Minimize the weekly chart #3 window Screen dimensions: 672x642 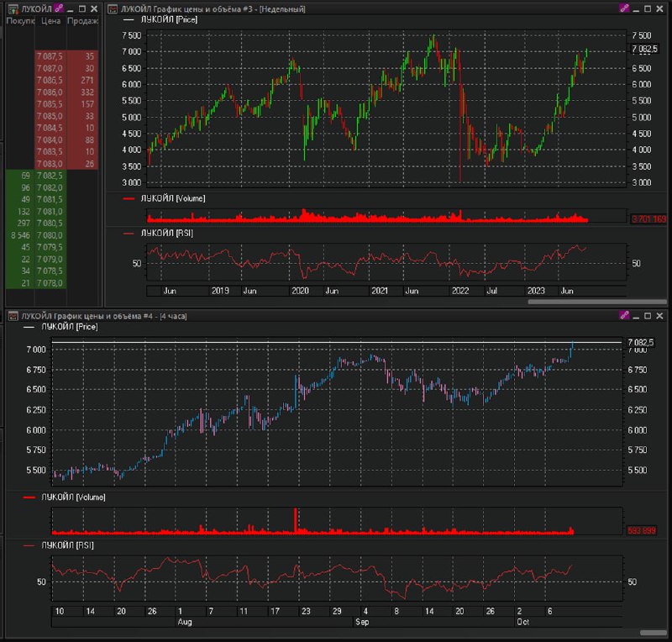(636, 9)
